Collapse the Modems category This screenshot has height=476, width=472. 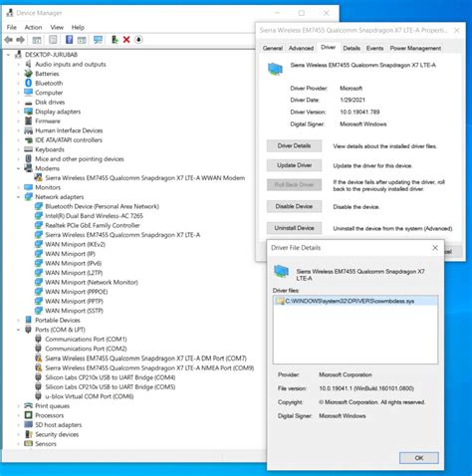tap(19, 168)
